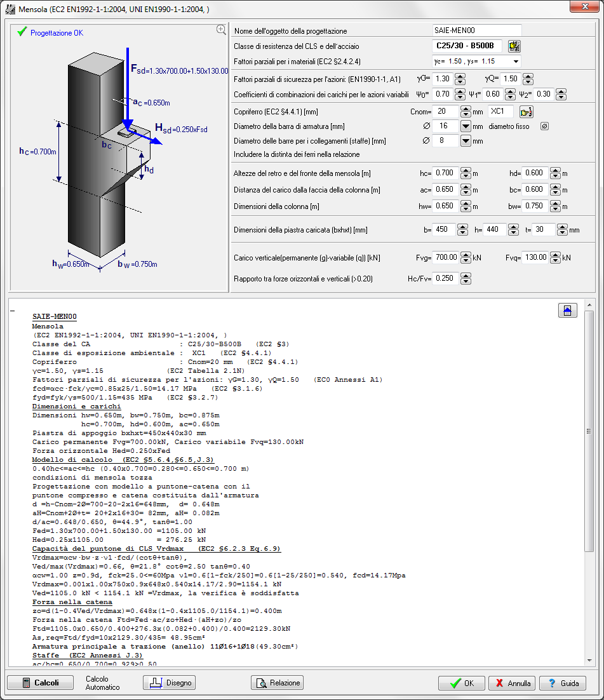Click the green checkmark on the OK button
Image resolution: width=604 pixels, height=700 pixels.
pyautogui.click(x=455, y=683)
